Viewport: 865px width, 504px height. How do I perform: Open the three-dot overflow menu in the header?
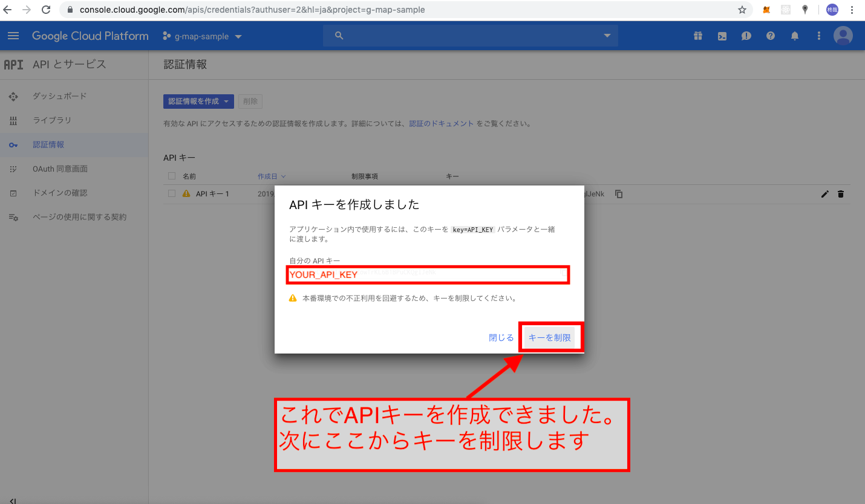[818, 36]
